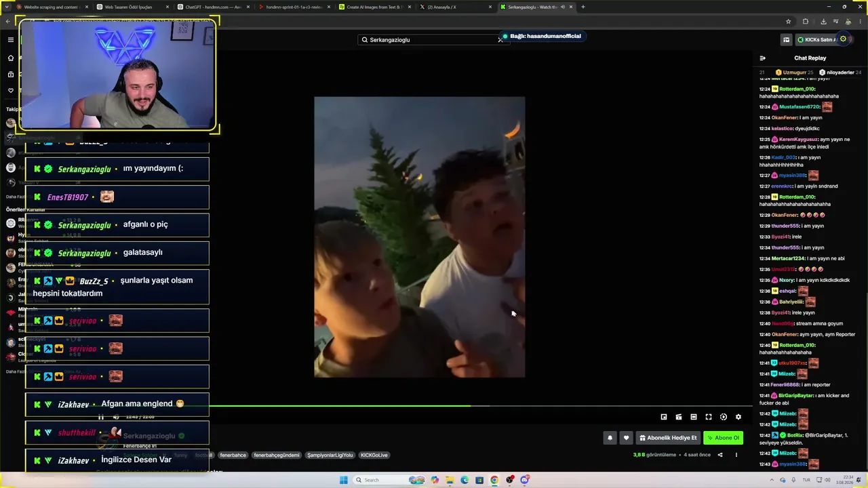Open a new browser tab

583,7
